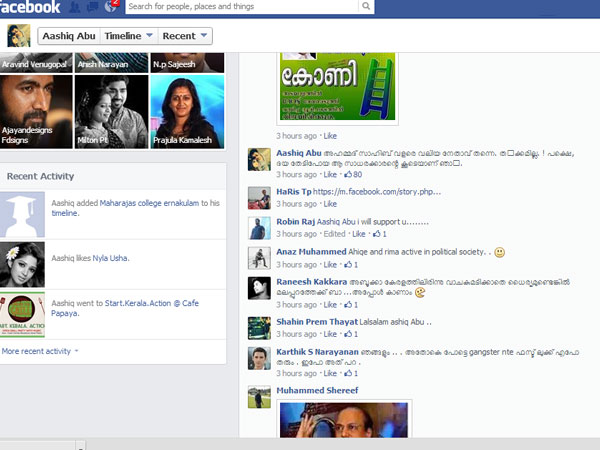Click Aashiq Abu's small profile picture in the timeline bar
Screen dimensions: 600x450
click(18, 36)
